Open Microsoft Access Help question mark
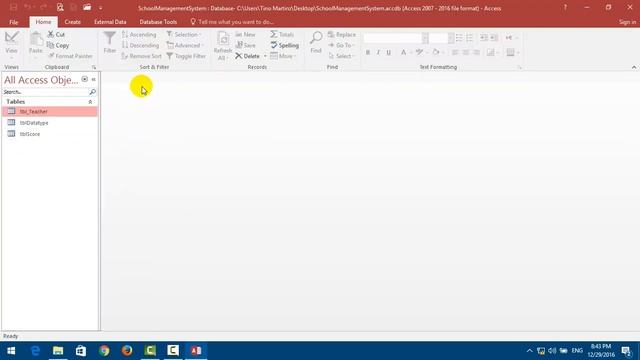Viewport: 640px width, 360px height. click(x=565, y=8)
